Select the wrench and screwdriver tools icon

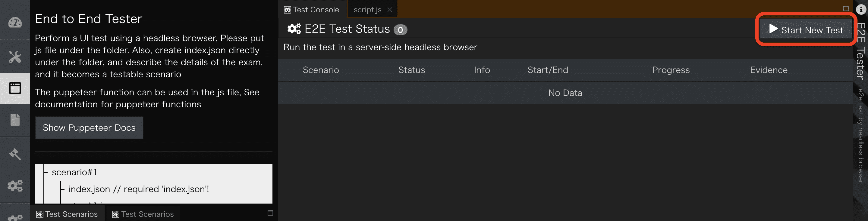(15, 57)
